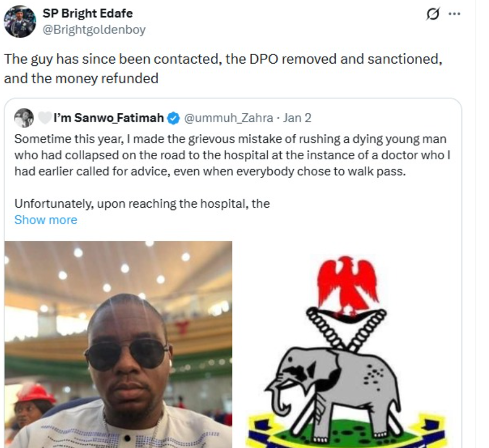Screen dimensions: 489x448
Task: Click the Jan 2 timestamp
Action: pyautogui.click(x=297, y=118)
